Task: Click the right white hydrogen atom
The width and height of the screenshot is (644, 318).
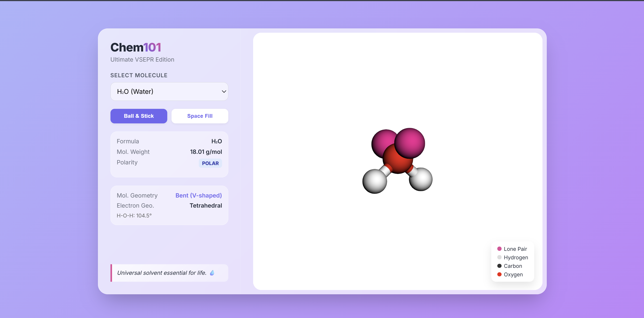Action: [x=421, y=179]
